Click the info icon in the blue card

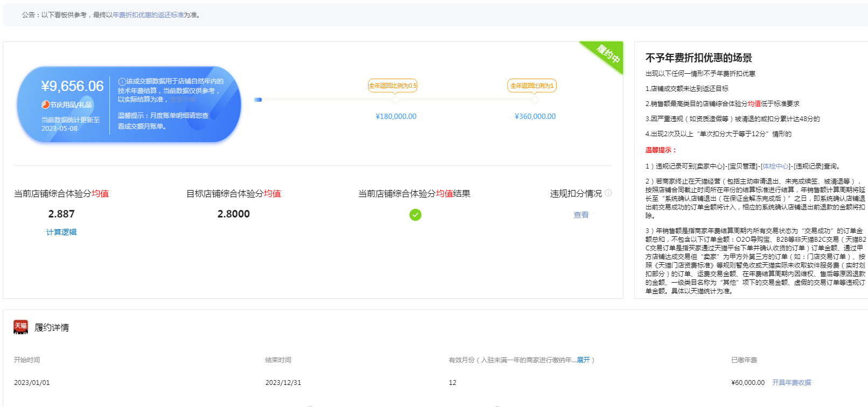[x=122, y=82]
